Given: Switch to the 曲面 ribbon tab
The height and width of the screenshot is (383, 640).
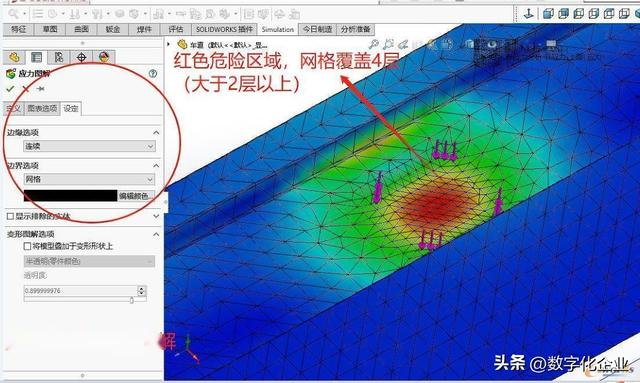Looking at the screenshot, I should 81,29.
